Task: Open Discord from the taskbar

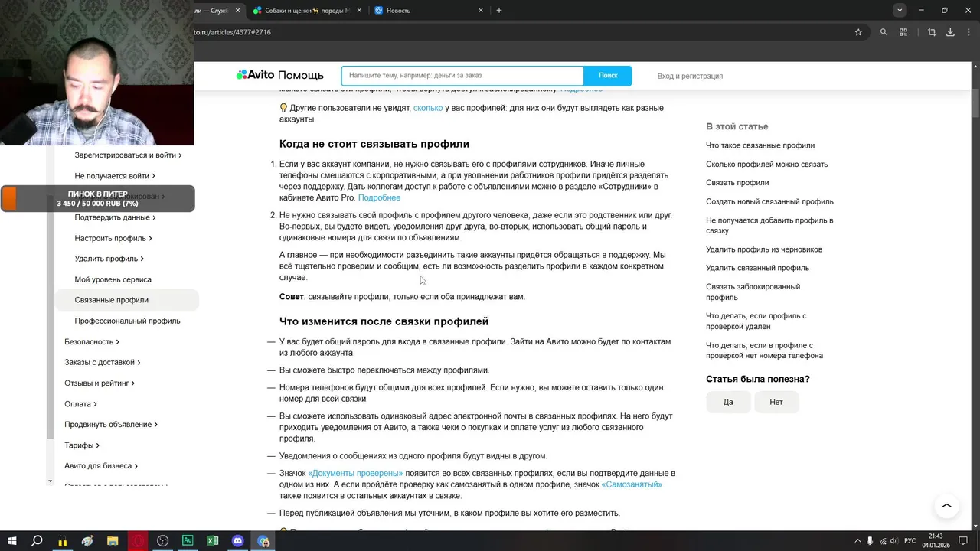Action: [x=238, y=541]
